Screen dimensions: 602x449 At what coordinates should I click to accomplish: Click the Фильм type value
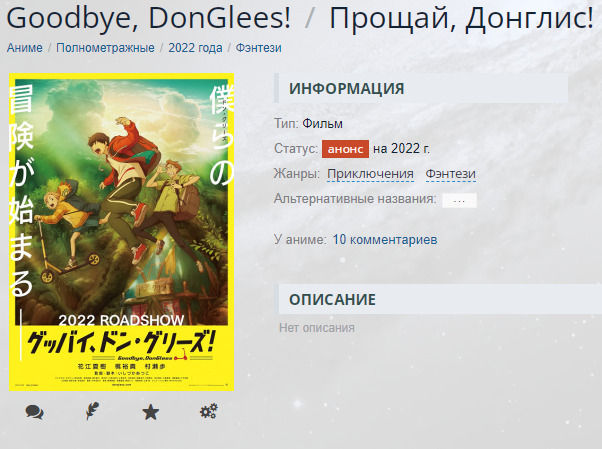[322, 124]
